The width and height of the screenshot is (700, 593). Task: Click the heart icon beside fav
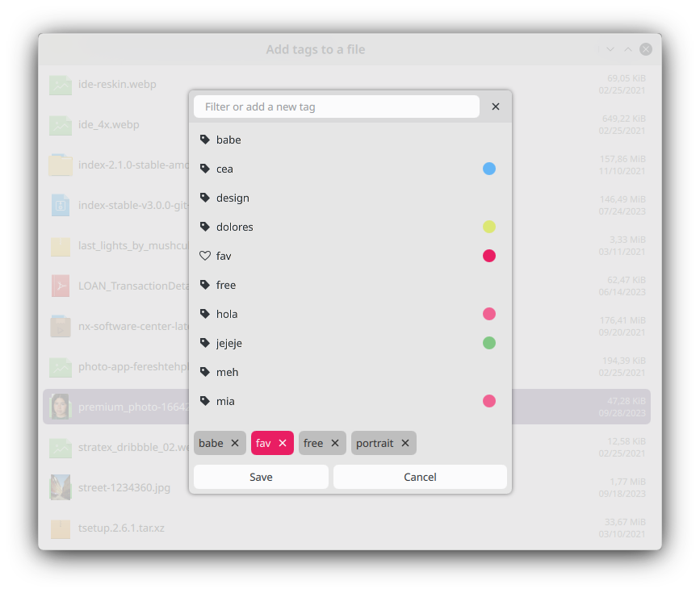click(x=205, y=256)
